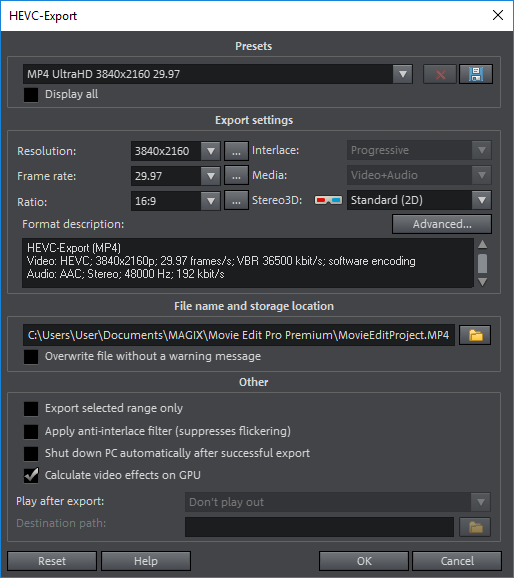Check Export selected range only
The height and width of the screenshot is (578, 514).
tap(31, 409)
